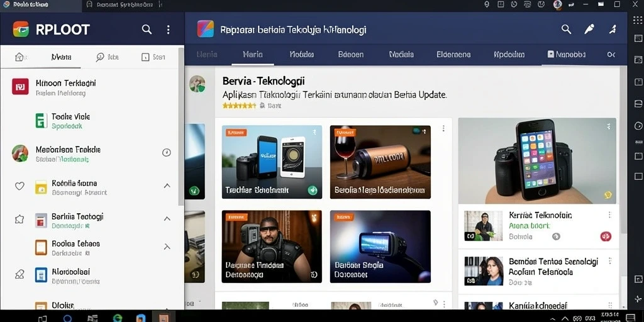Screen dimensions: 644x322
Task: Switch to the 'Vedala' navigation tab
Action: [401, 54]
